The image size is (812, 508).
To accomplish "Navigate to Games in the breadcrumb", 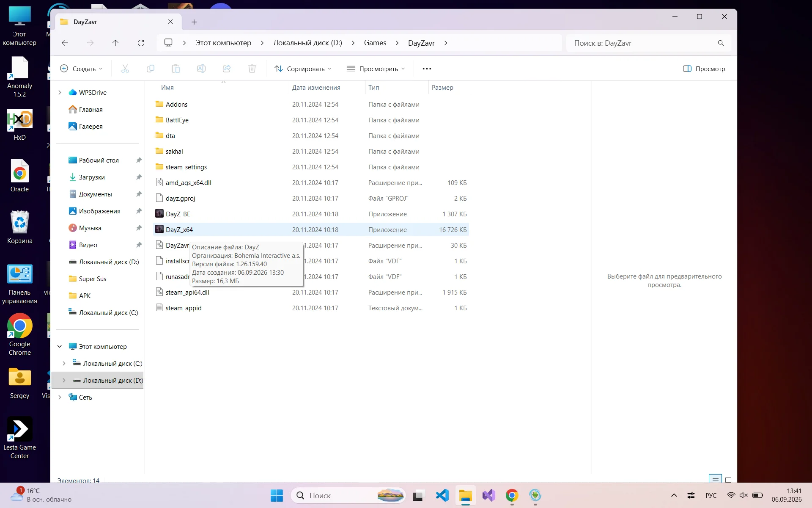I will (375, 43).
